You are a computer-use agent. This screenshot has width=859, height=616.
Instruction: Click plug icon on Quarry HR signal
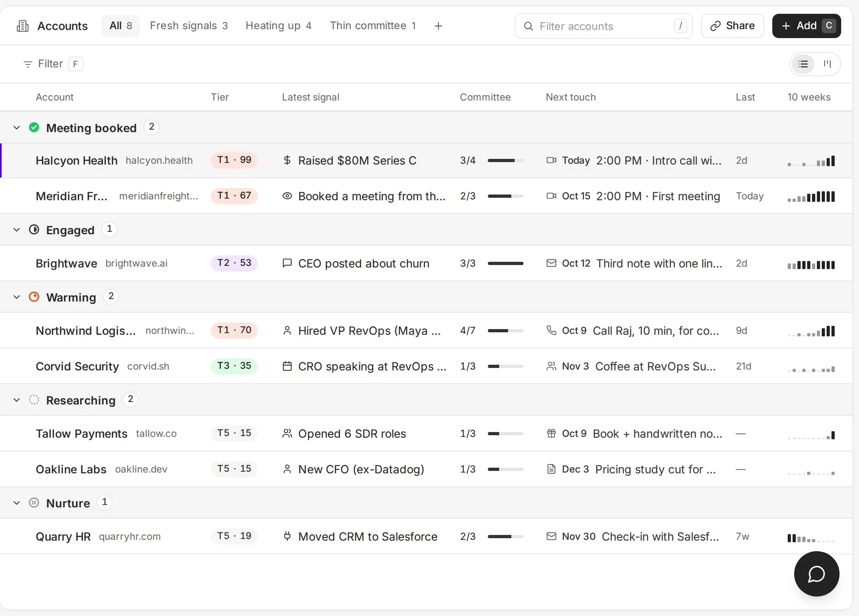tap(287, 537)
